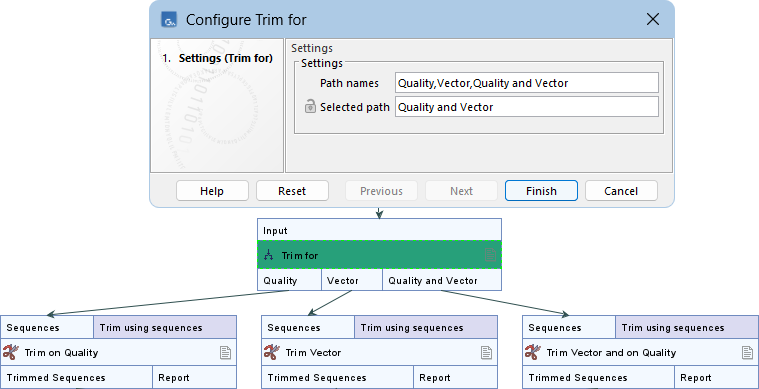
Task: Click the disabled Next button
Action: 461,191
